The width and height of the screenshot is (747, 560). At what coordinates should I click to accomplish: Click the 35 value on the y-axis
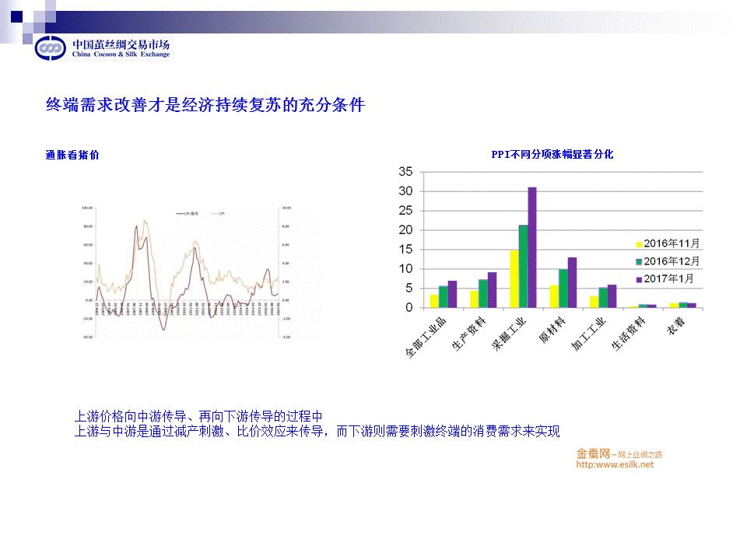click(x=405, y=172)
